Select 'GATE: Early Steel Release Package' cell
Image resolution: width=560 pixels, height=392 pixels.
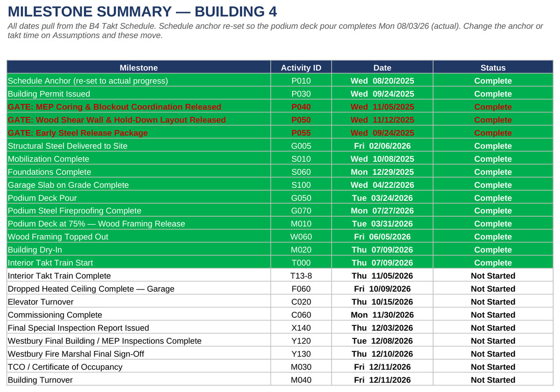[x=139, y=133]
